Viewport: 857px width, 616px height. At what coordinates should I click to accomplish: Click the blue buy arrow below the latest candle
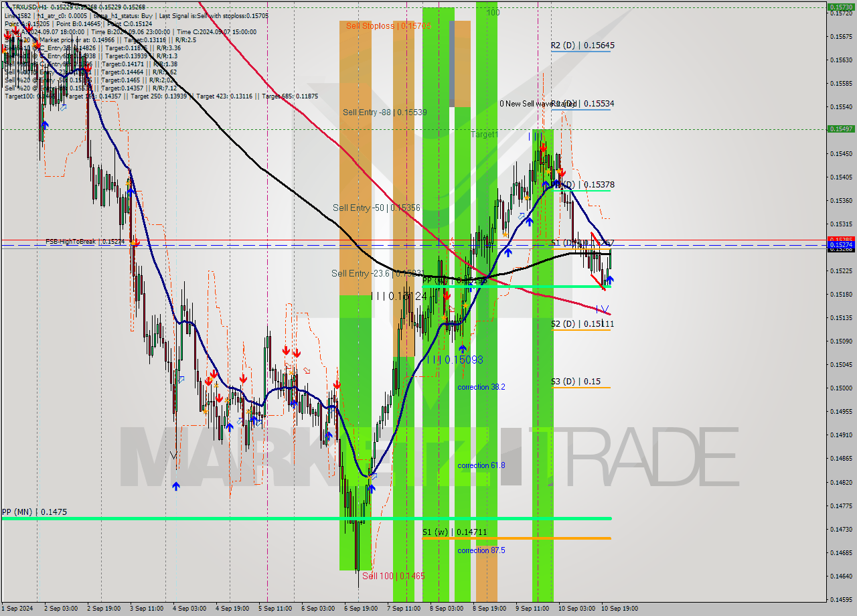(x=610, y=281)
